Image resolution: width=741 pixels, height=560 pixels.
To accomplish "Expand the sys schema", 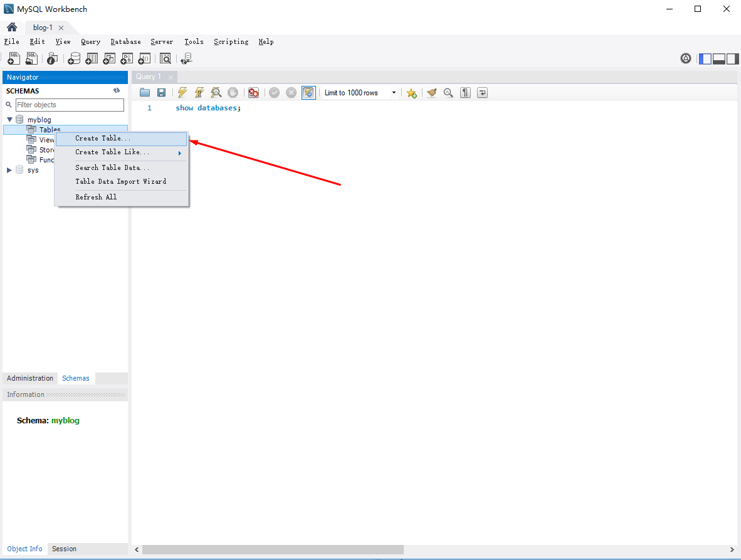I will click(9, 170).
